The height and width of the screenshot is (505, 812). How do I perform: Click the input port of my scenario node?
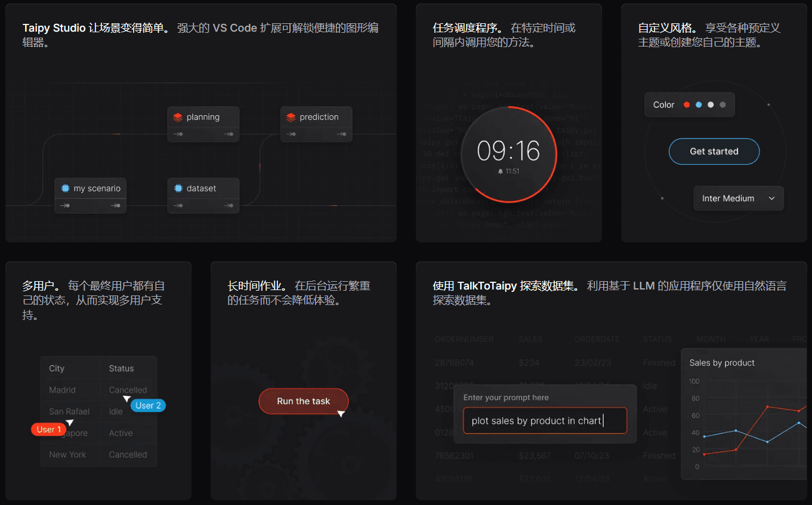(x=65, y=206)
